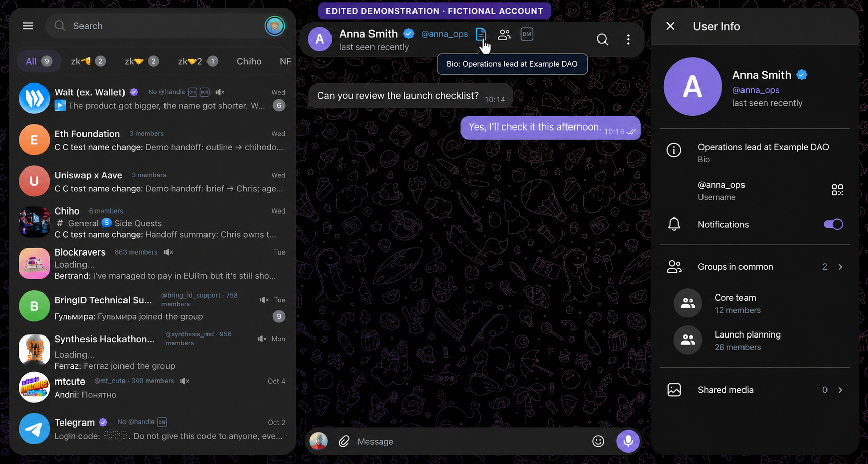Open the Blockravers group chat
The image size is (868, 464).
(152, 264)
